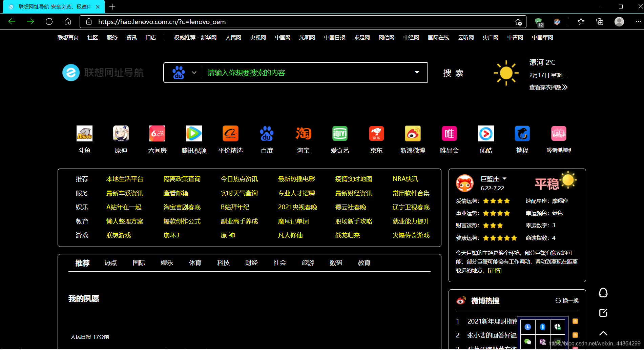Open the 疫情实时地图 link

click(x=354, y=179)
